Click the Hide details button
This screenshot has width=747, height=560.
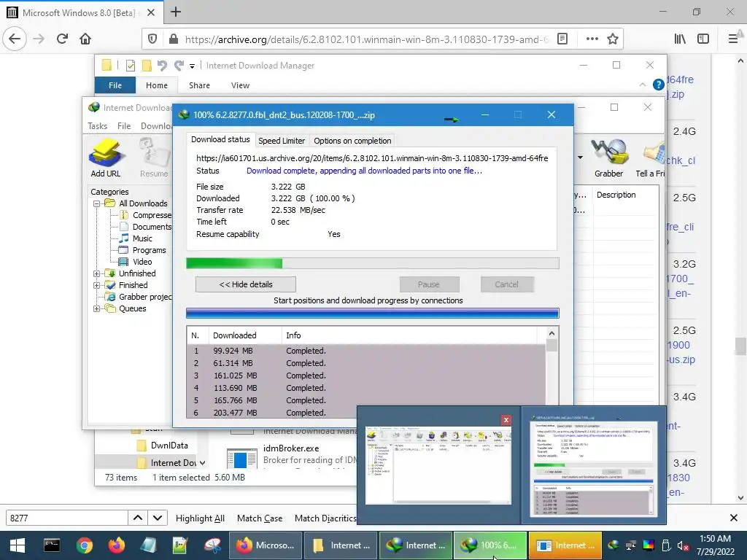click(246, 284)
